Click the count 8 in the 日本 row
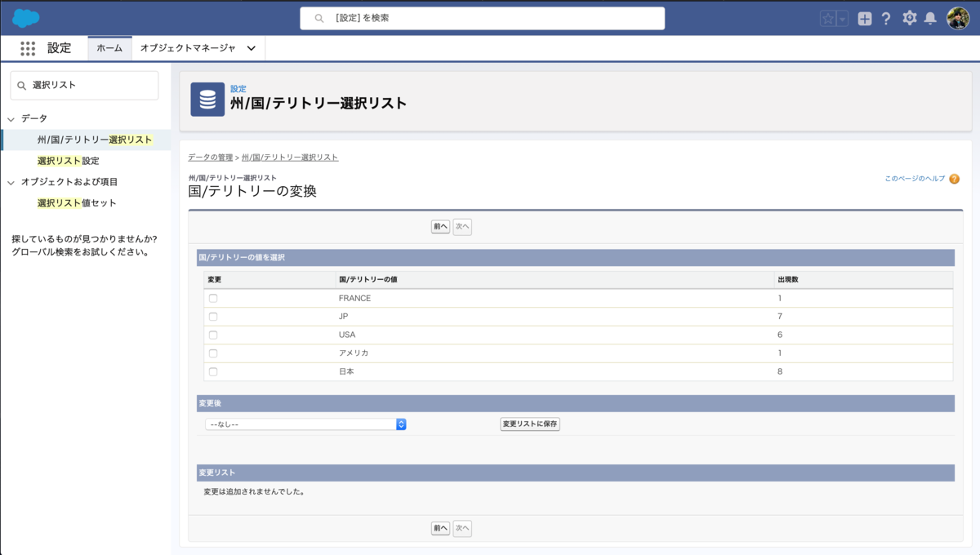Viewport: 980px width, 555px height. (780, 371)
